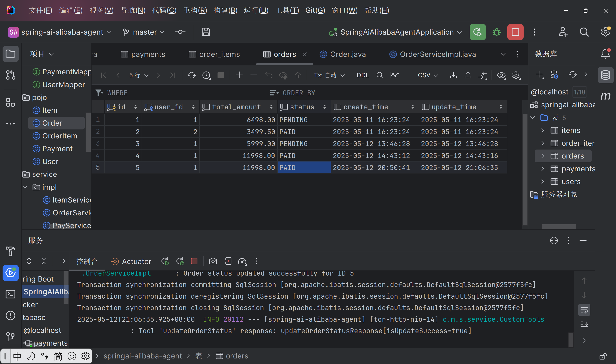
Task: Open the Notifications bell icon
Action: 605,54
